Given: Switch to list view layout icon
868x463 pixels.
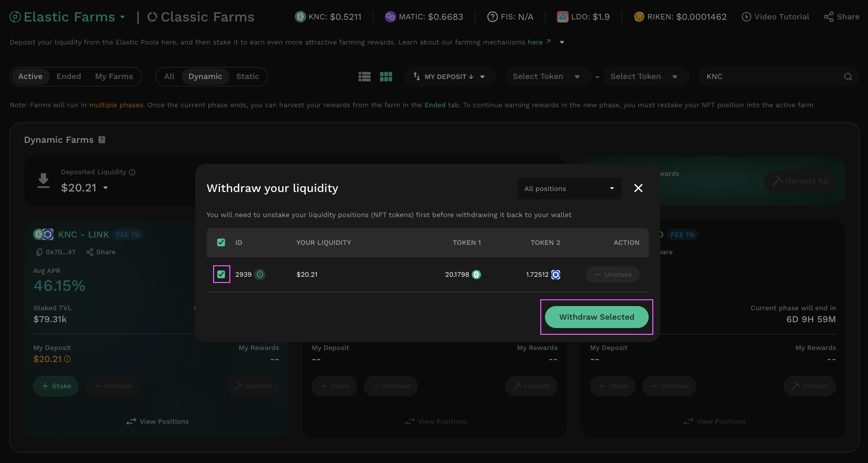Looking at the screenshot, I should [x=364, y=77].
